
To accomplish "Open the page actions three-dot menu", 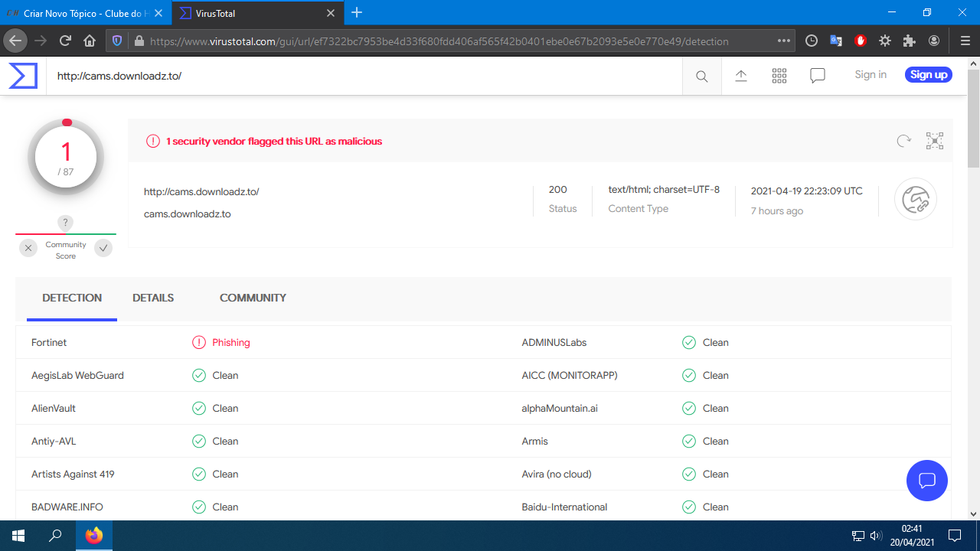I will tap(783, 41).
